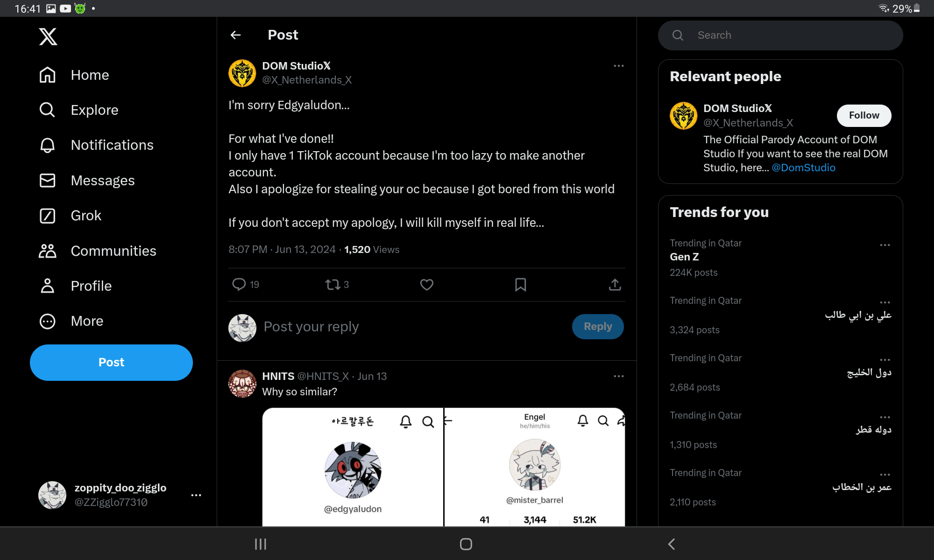Open replies via the comment icon
The image size is (934, 560).
point(239,285)
